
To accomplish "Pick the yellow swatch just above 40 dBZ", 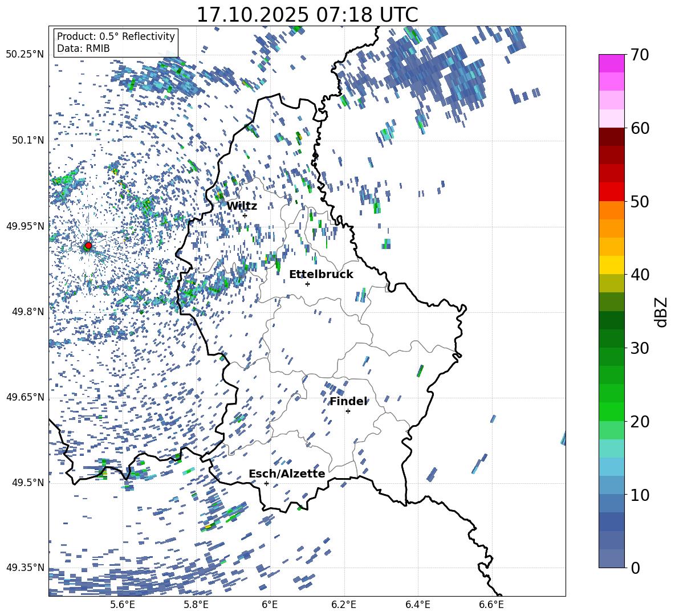I will [x=611, y=265].
